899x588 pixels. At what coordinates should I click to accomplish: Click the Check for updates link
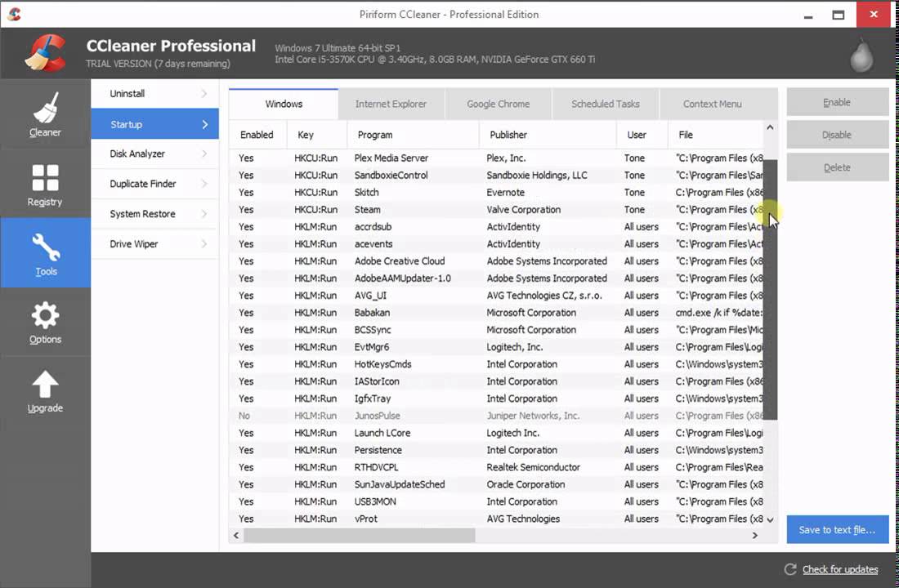840,569
